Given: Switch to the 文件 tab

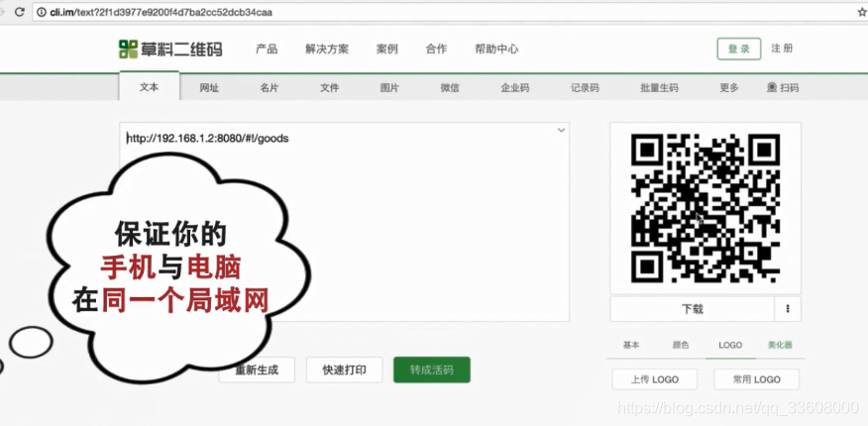Looking at the screenshot, I should (x=329, y=87).
